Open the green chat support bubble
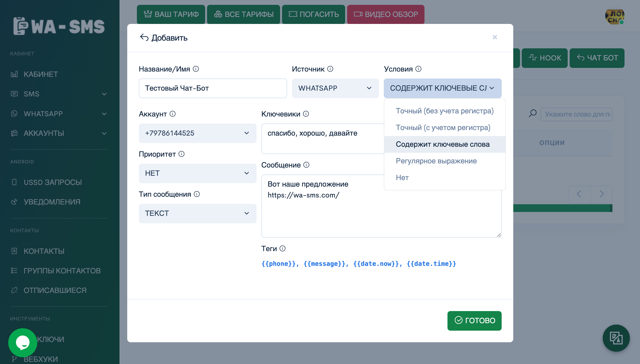640x364 pixels. coord(22,342)
